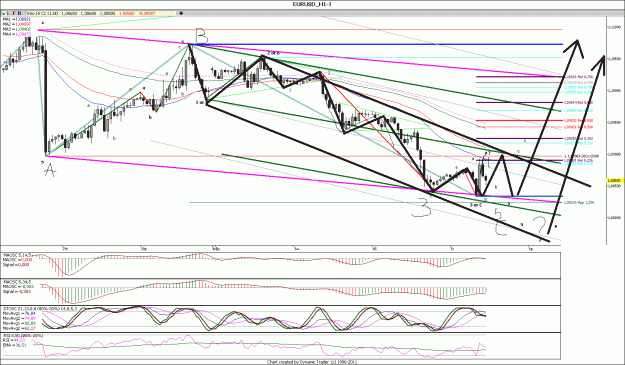Click the F button in chart header
Image resolution: width=625 pixels, height=365 pixels.
pyautogui.click(x=14, y=13)
